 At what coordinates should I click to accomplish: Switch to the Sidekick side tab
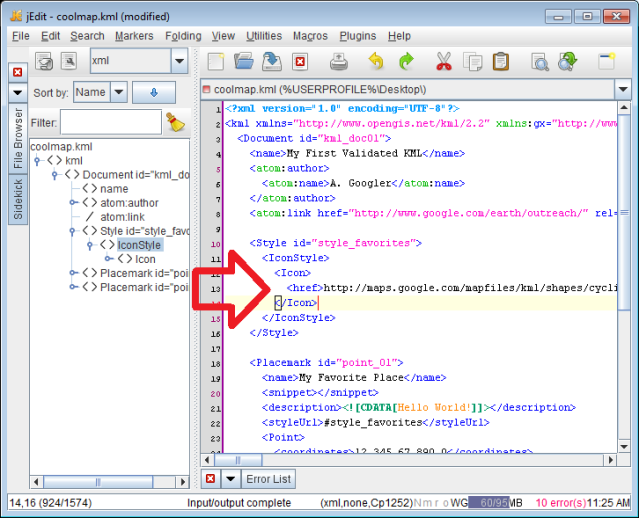pos(18,199)
